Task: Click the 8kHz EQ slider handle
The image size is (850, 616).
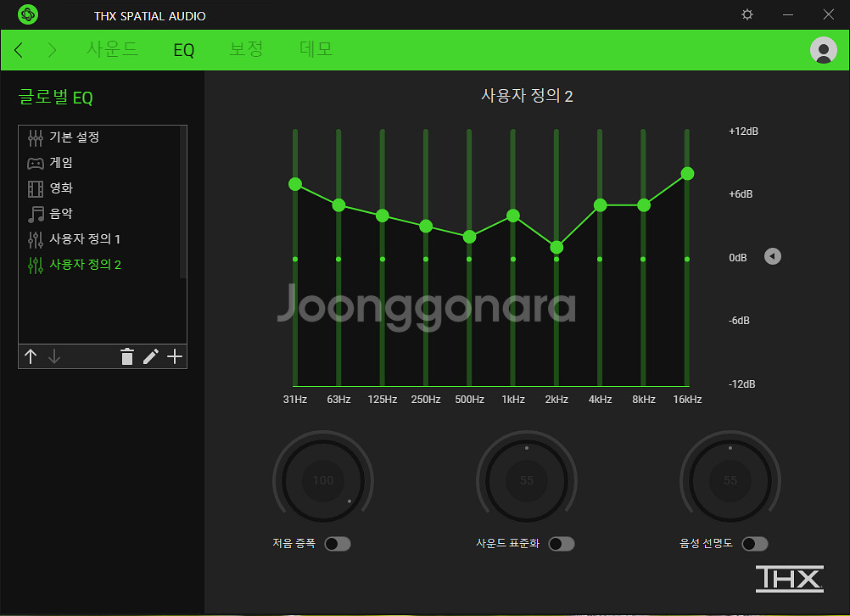Action: point(644,205)
